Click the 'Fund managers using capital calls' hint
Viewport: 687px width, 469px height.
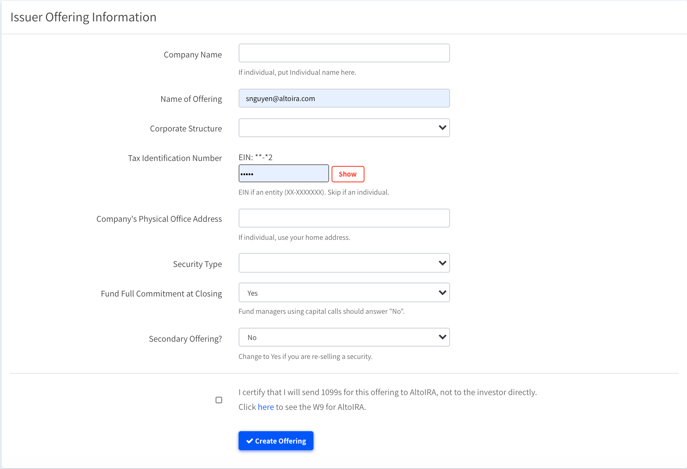[322, 312]
